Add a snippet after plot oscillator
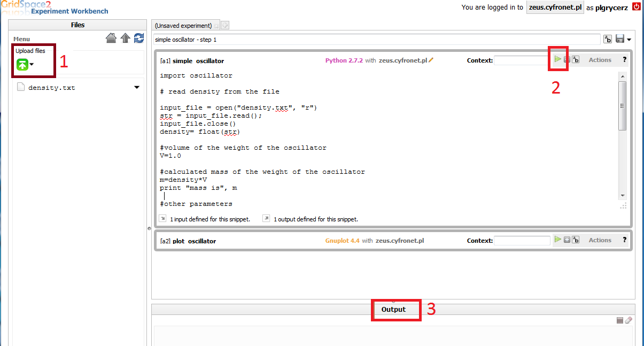This screenshot has height=346, width=644. [567, 240]
